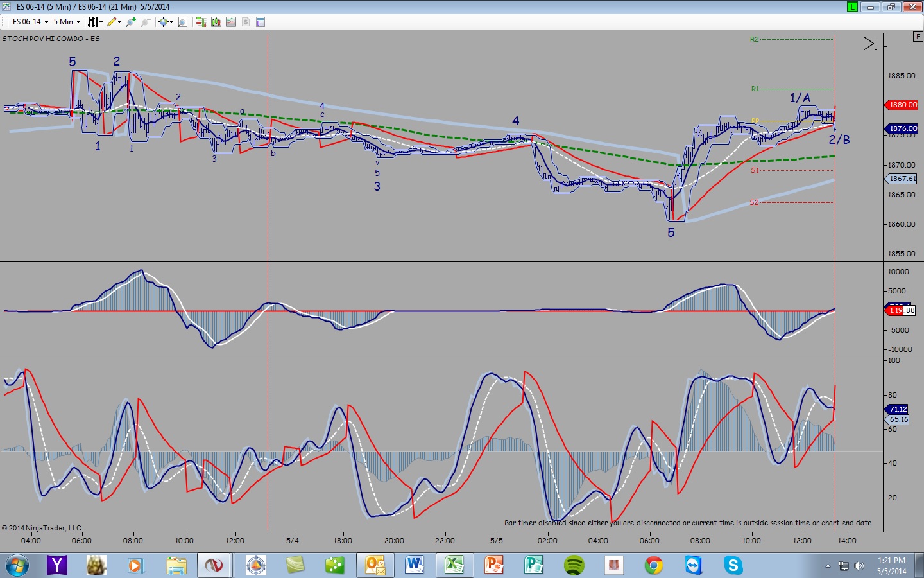The height and width of the screenshot is (578, 924).
Task: Jump to last bar using arrow icon
Action: (870, 44)
